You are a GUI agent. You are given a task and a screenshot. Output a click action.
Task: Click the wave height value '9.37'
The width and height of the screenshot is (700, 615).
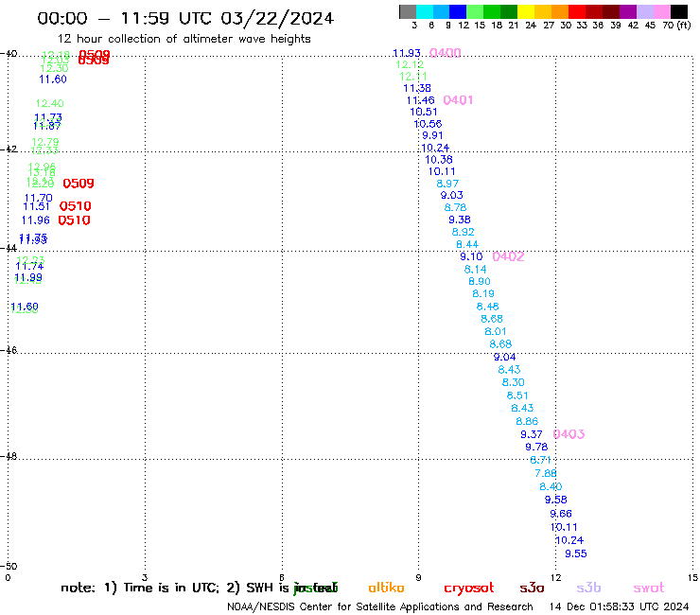(x=532, y=434)
